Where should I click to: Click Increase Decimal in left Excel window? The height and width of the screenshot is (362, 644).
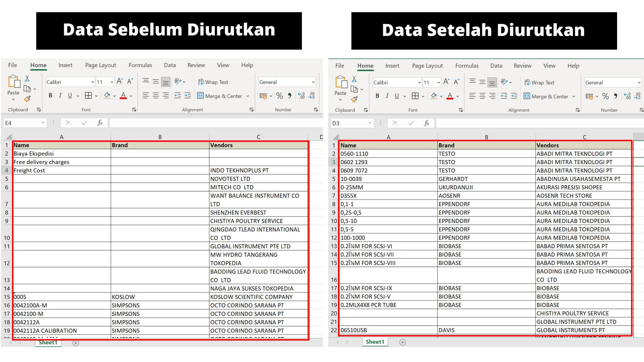click(x=301, y=96)
